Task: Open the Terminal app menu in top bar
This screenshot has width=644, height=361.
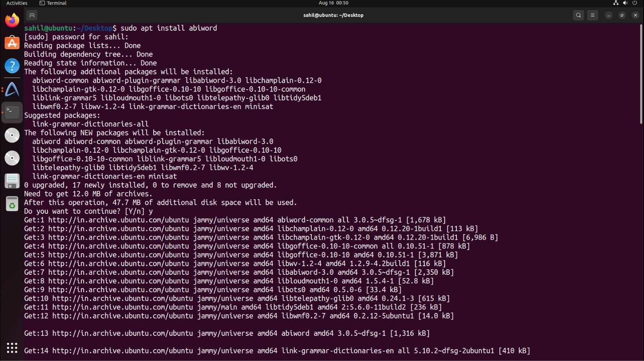Action: pyautogui.click(x=53, y=3)
